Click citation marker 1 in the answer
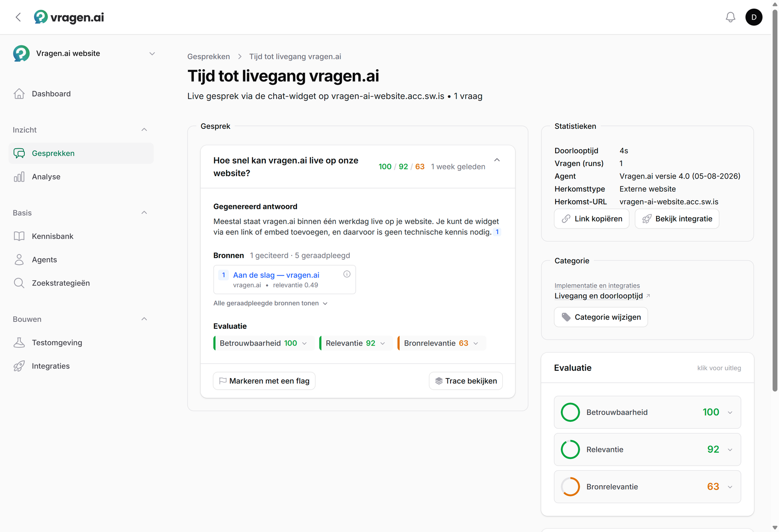 click(497, 232)
